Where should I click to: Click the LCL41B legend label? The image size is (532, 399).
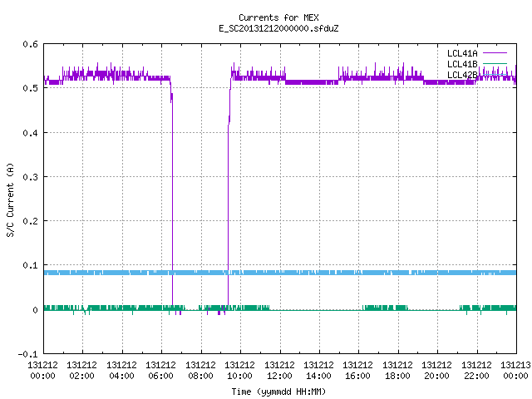point(462,64)
